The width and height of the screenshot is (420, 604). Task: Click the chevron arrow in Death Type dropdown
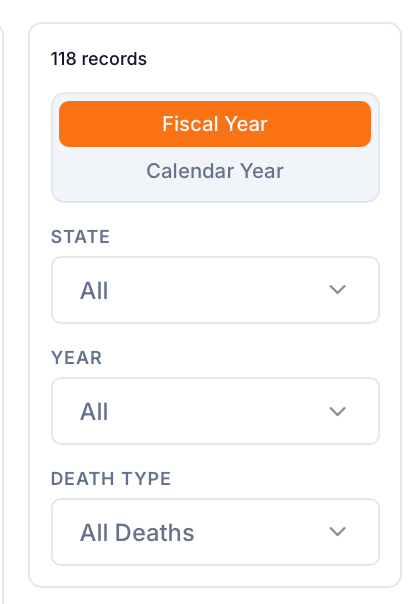[338, 532]
